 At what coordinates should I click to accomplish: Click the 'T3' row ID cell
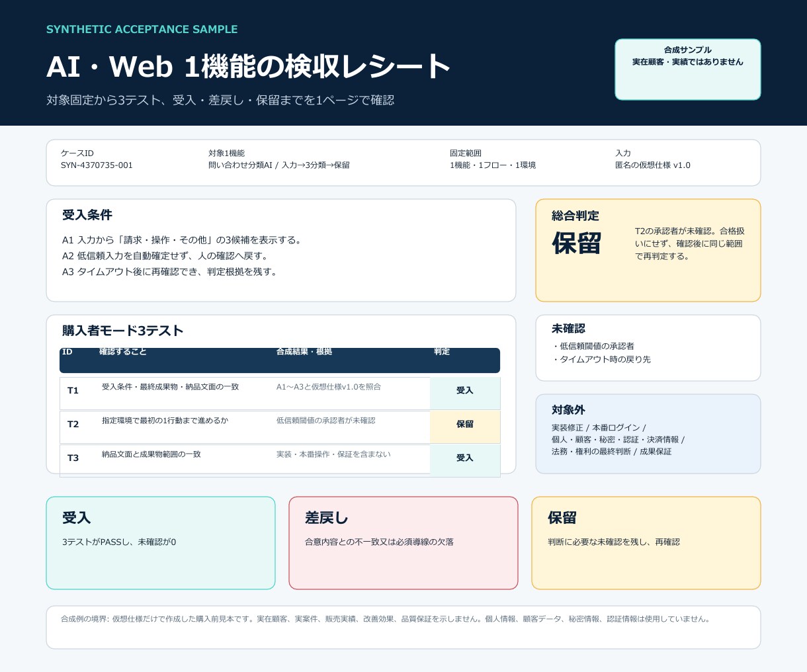pyautogui.click(x=73, y=458)
